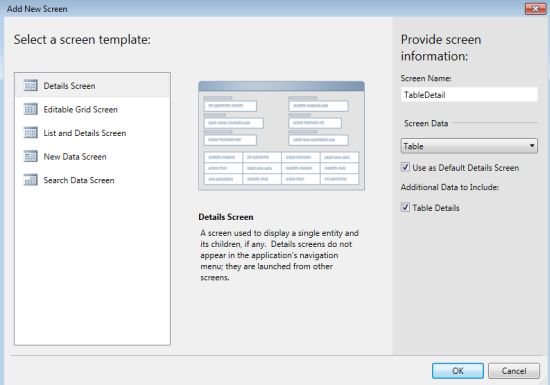Open the Screen Data dropdown showing Table
This screenshot has width=550, height=385.
(x=469, y=146)
